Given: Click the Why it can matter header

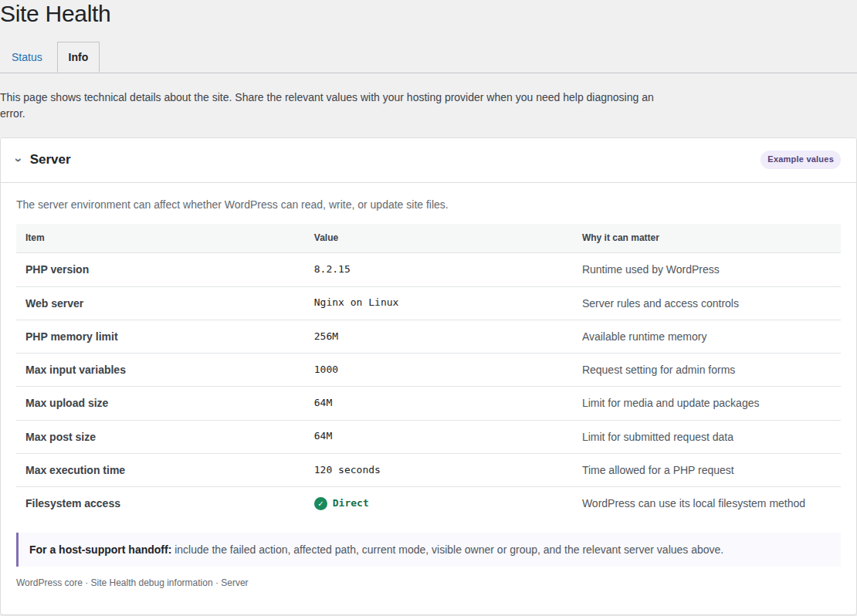Looking at the screenshot, I should 620,238.
